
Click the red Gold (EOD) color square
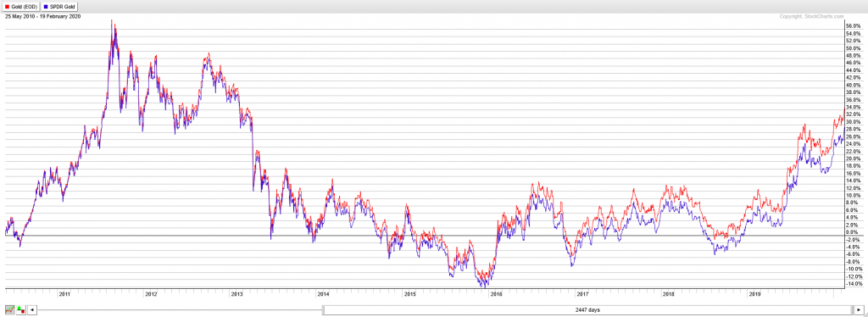(x=7, y=7)
